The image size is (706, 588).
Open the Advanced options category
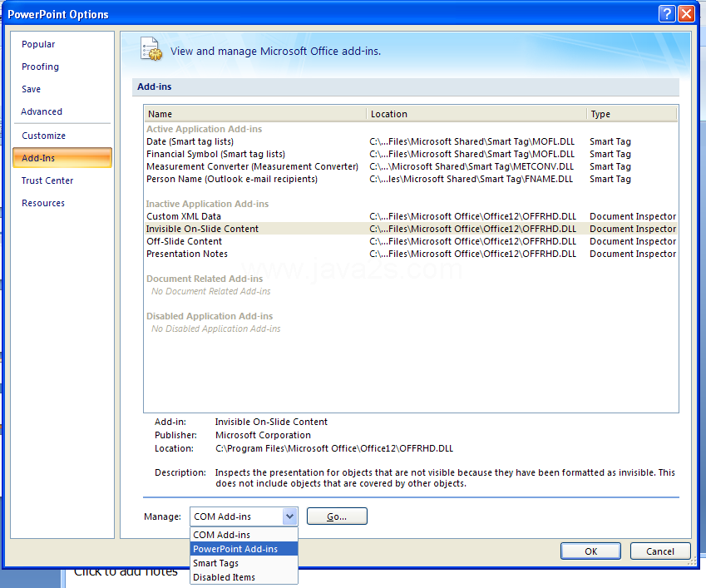42,111
